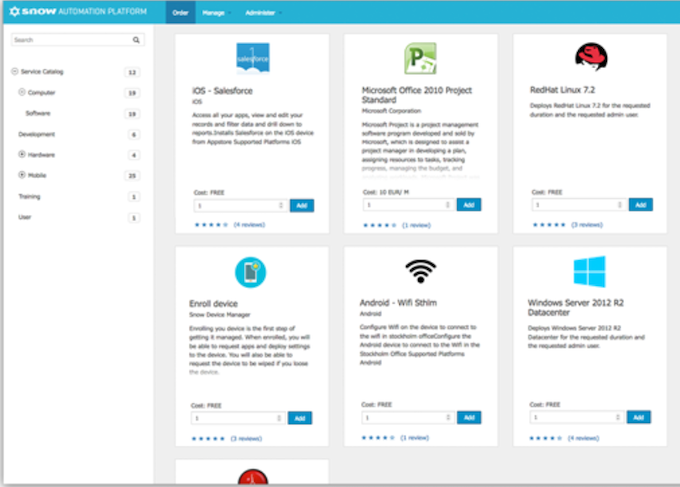Click the Snow Automation Platform logo
Viewport: 680px width, 487px height.
[x=78, y=11]
